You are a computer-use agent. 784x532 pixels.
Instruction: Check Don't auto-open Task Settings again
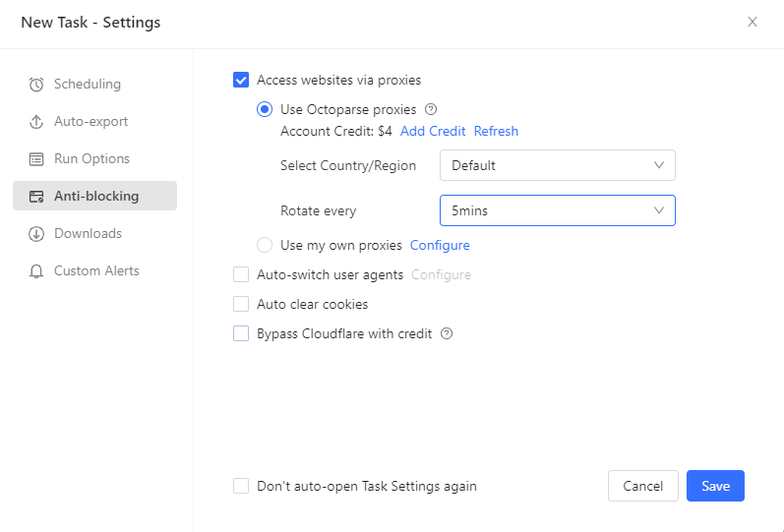pos(241,486)
